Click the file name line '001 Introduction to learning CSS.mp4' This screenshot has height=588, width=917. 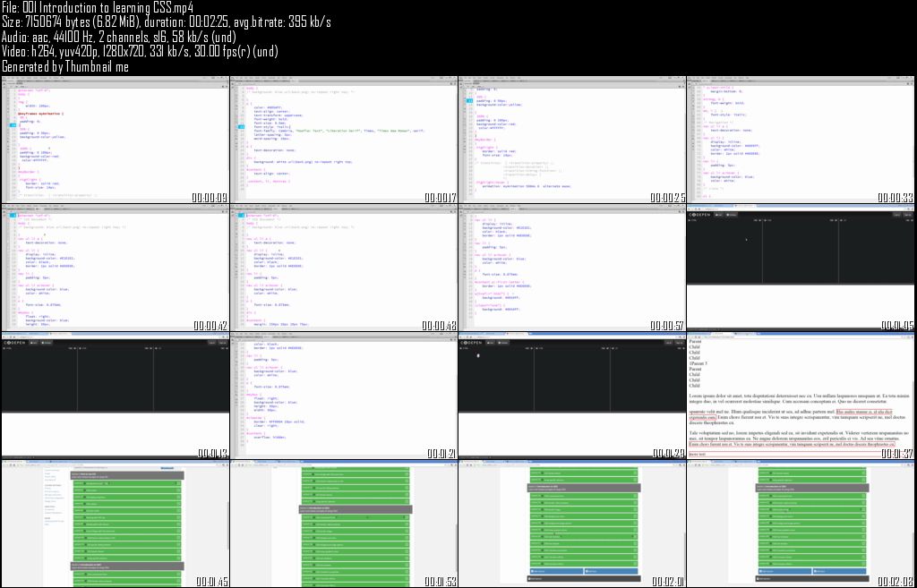[98, 7]
